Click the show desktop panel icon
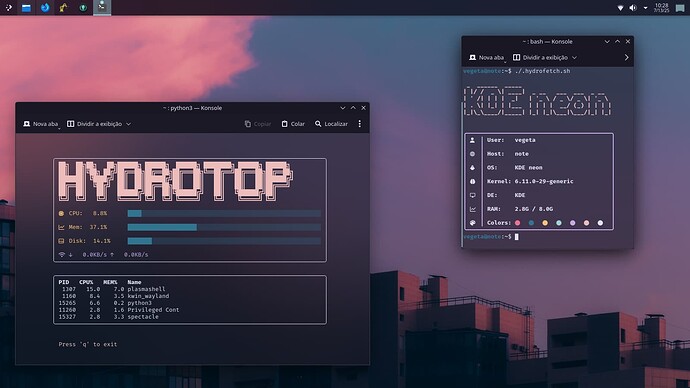Viewport: 690px width, 388px height. pyautogui.click(x=680, y=8)
